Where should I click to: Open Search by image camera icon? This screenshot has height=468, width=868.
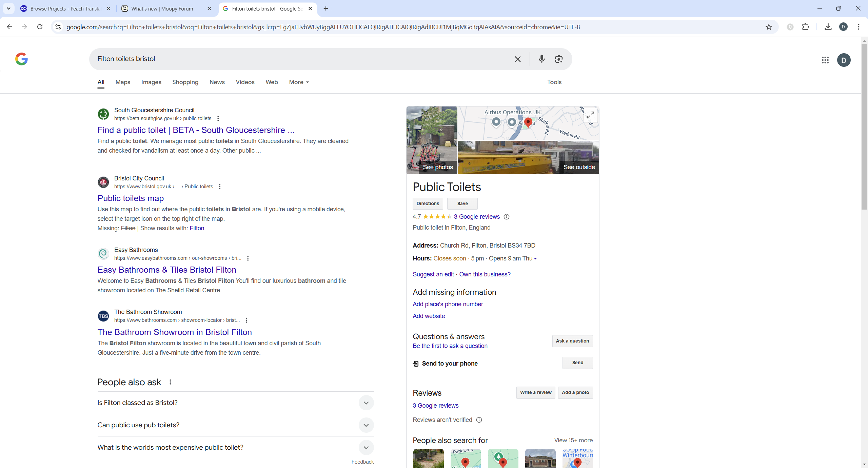[x=558, y=59]
